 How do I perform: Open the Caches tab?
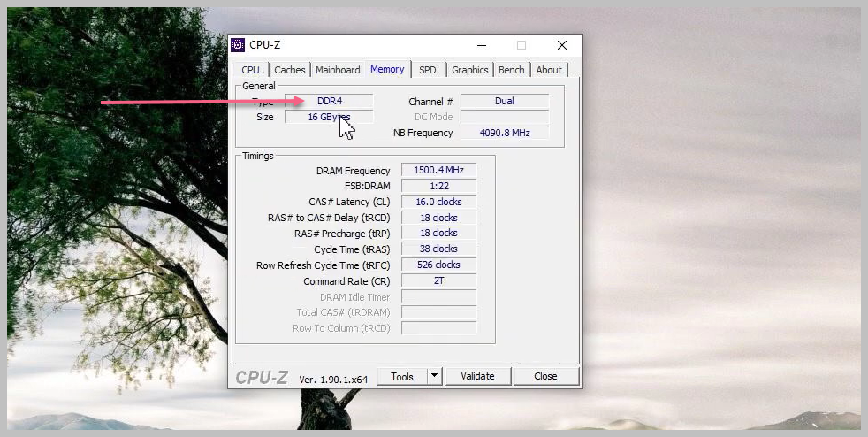[290, 70]
